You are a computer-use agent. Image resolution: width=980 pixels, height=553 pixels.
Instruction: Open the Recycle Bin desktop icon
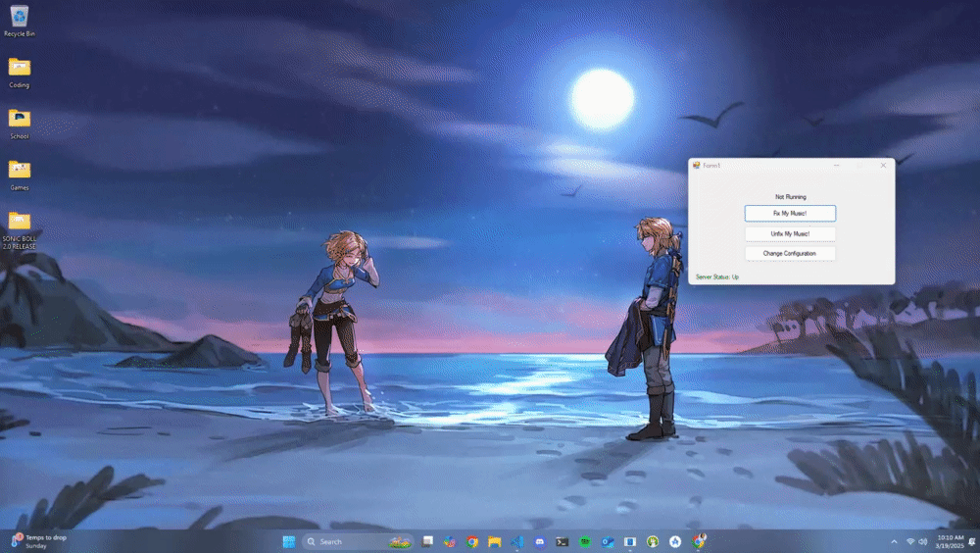point(19,19)
